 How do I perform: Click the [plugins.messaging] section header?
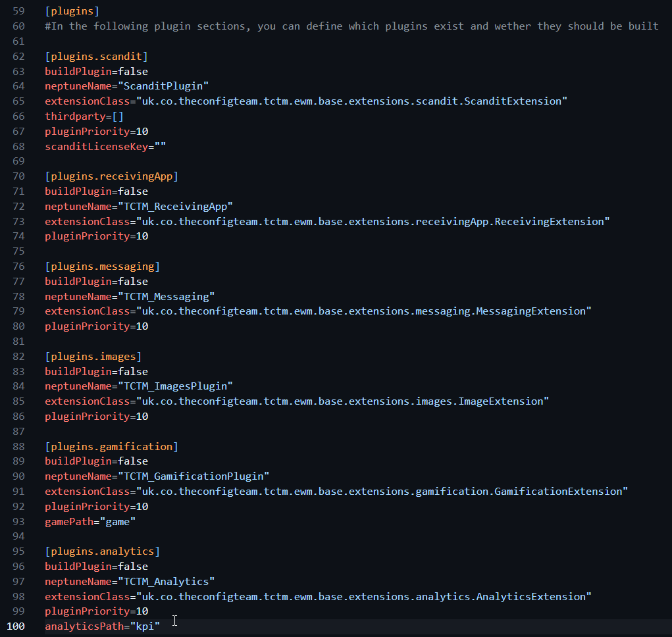102,267
